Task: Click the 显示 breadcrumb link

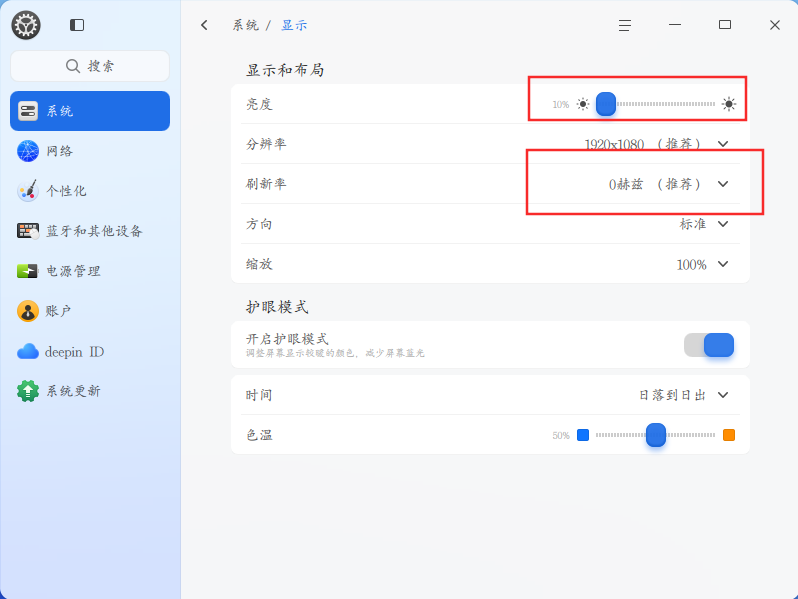Action: 294,25
